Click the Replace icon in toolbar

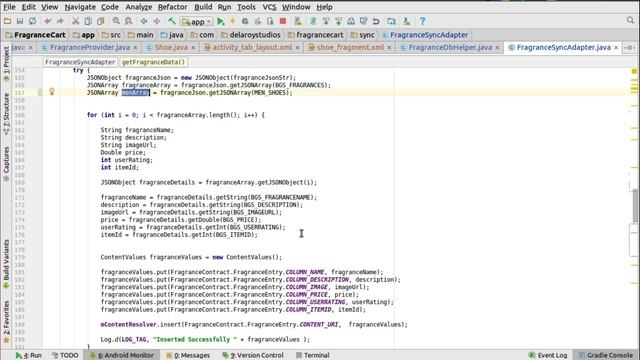129,21
